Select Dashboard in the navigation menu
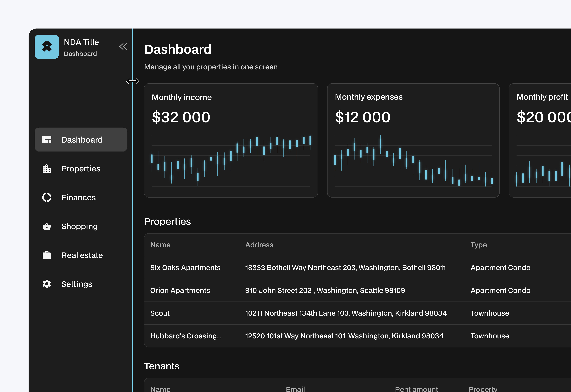 (82, 139)
